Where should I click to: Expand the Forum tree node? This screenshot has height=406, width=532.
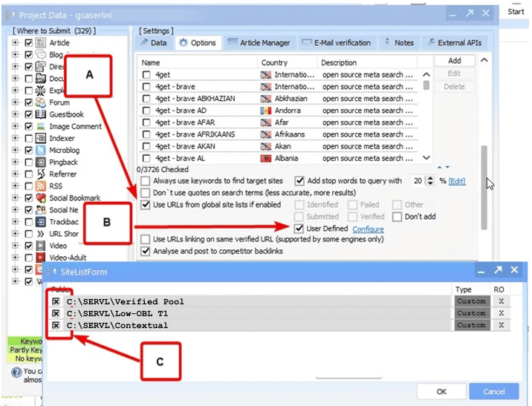[15, 102]
